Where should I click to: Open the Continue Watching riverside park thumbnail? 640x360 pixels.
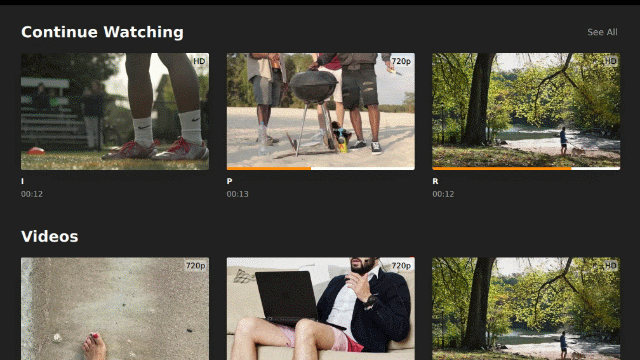[x=526, y=111]
